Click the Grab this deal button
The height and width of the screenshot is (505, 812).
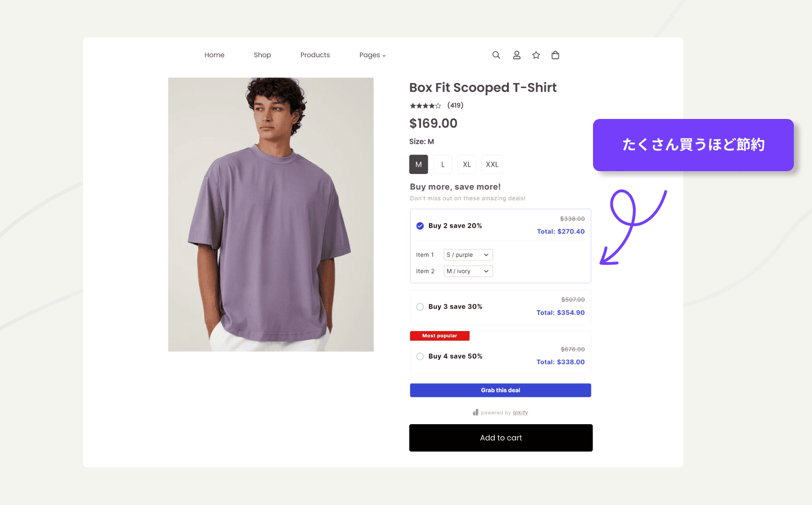pos(500,390)
